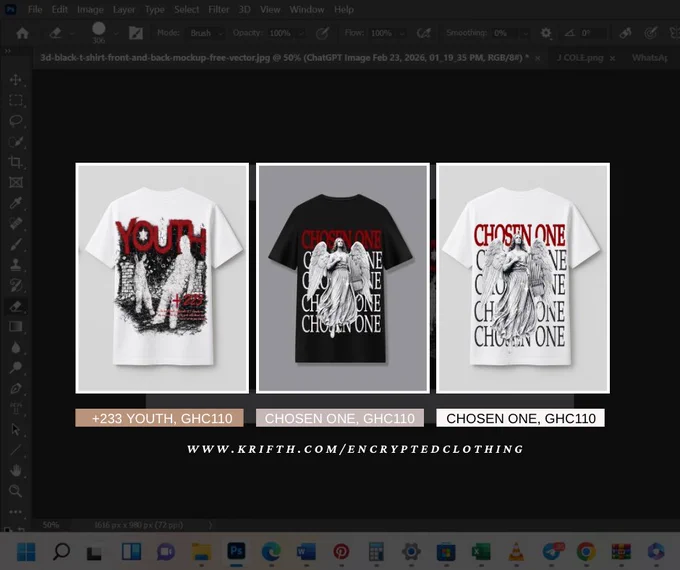Open Windows Start menu
Screen dimensions: 680x570
coord(26,552)
